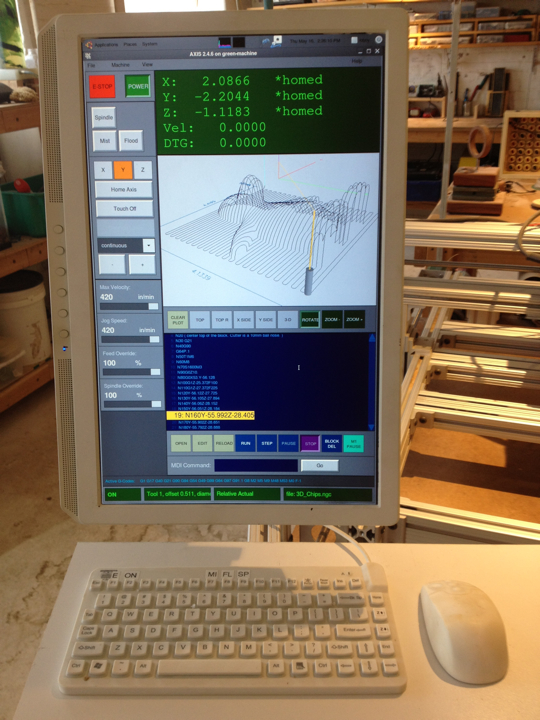Turn on Mist coolant

[x=104, y=141]
